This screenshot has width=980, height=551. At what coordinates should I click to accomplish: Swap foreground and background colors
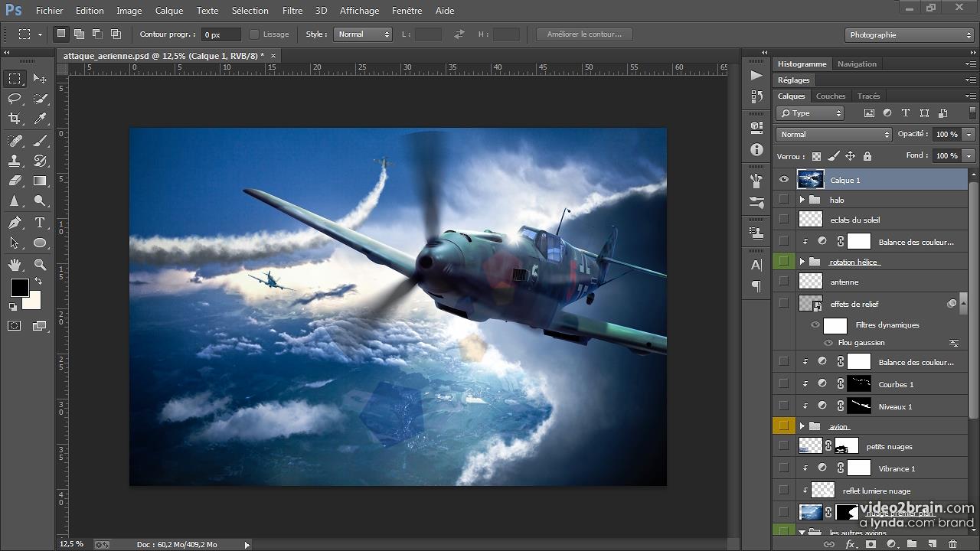pyautogui.click(x=38, y=282)
